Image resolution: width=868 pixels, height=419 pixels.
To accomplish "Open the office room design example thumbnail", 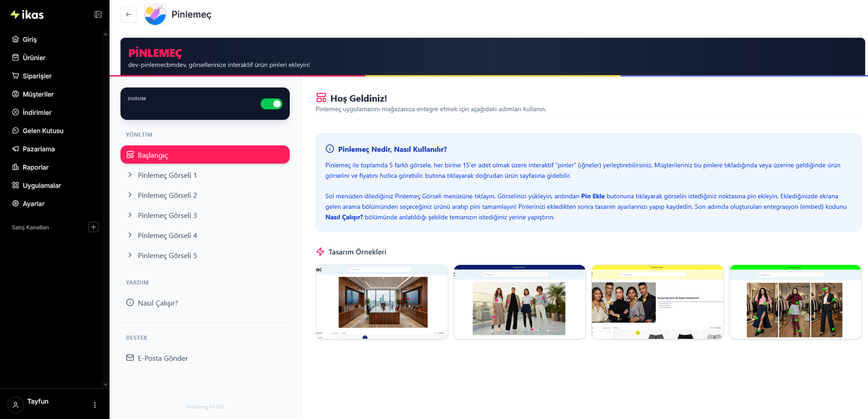I will [382, 301].
